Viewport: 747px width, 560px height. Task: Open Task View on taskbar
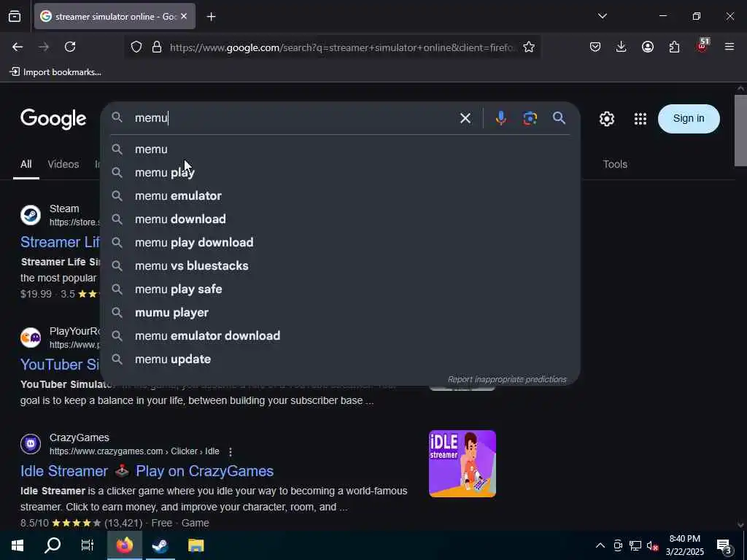pyautogui.click(x=88, y=545)
